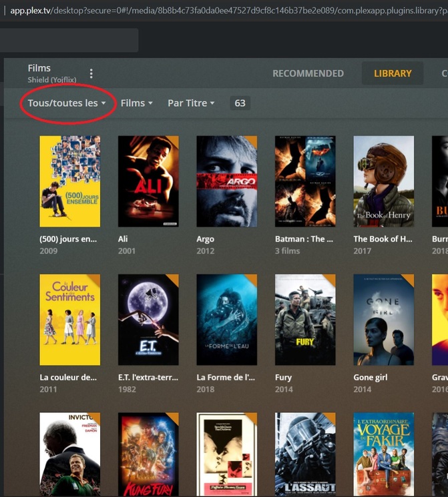Viewport: 448px width, 497px height.
Task: Expand the Films type dropdown
Action: pyautogui.click(x=137, y=103)
